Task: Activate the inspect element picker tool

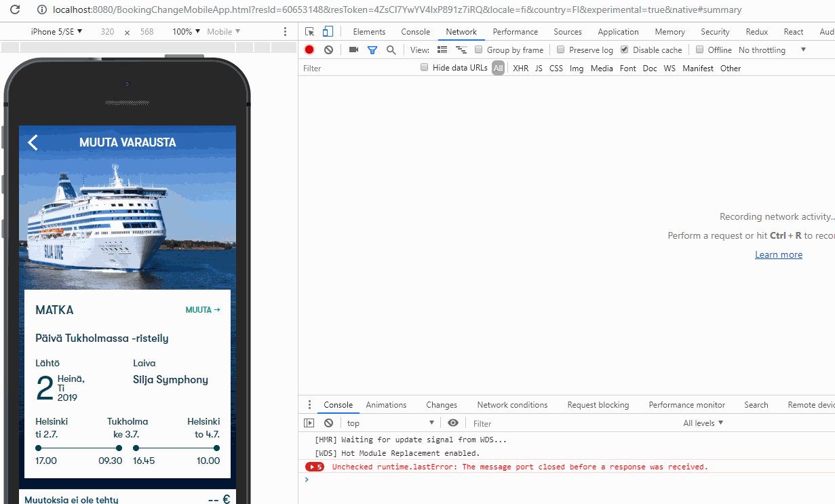Action: pyautogui.click(x=310, y=32)
